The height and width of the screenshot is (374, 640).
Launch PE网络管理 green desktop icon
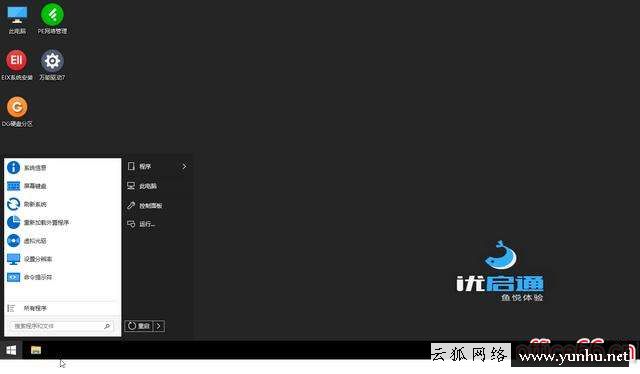(52, 19)
